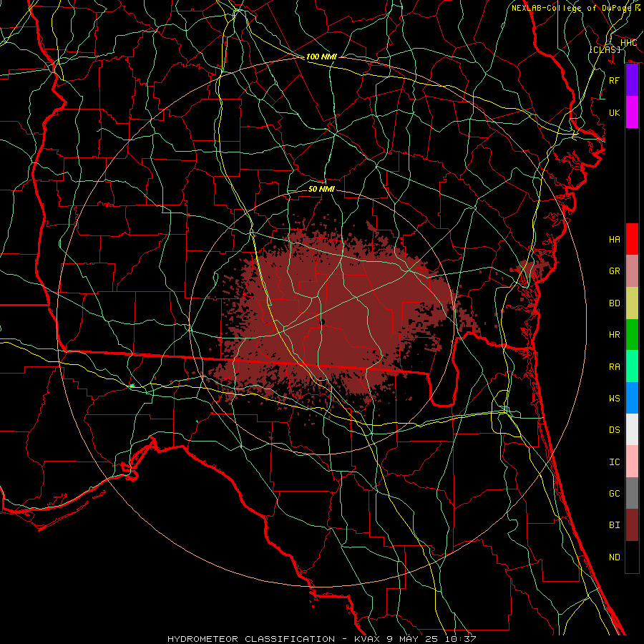Click the BI brown legend swatch

pyautogui.click(x=632, y=525)
